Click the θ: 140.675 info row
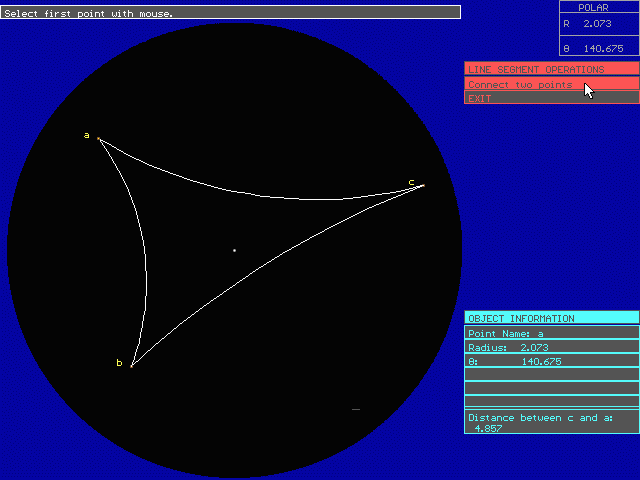 (551, 361)
